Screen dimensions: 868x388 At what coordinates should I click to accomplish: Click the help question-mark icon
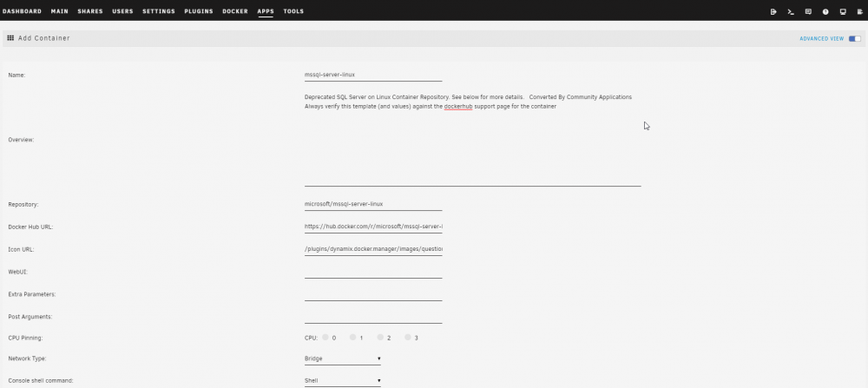click(825, 11)
